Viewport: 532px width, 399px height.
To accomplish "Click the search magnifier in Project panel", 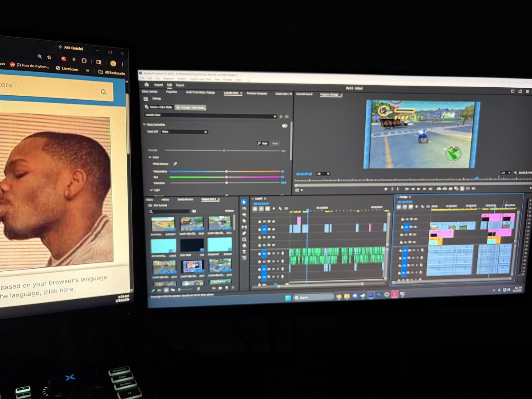I will click(x=151, y=211).
